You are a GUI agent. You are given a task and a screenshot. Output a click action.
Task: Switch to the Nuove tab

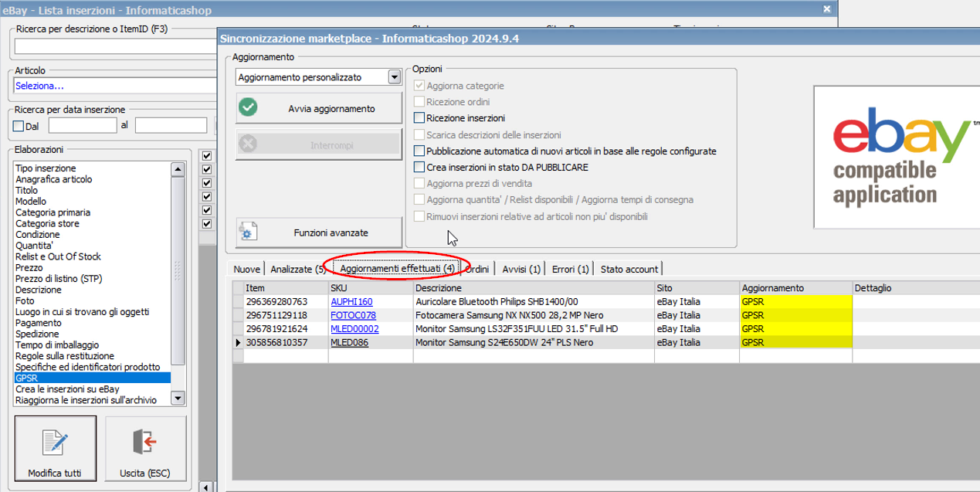[x=246, y=270]
